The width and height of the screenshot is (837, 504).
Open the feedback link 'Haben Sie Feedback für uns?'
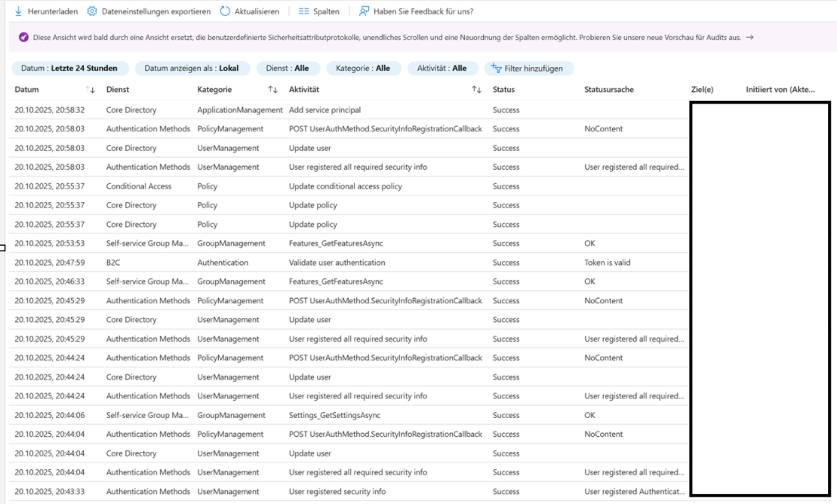click(416, 11)
